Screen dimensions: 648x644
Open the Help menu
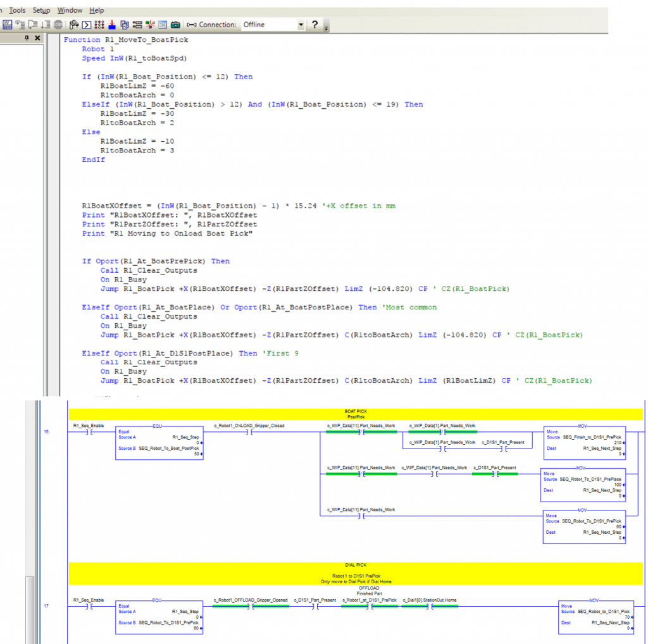pyautogui.click(x=96, y=11)
